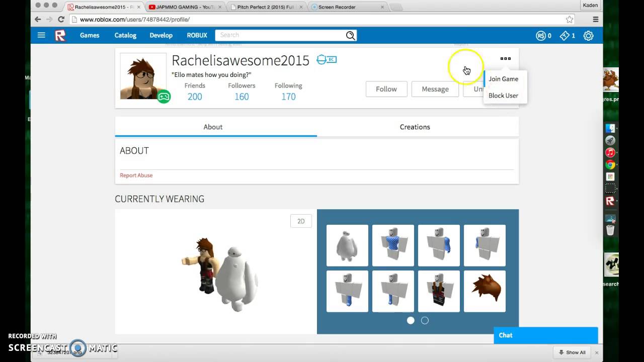The height and width of the screenshot is (362, 644).
Task: Go back with browser back arrow
Action: 38,19
